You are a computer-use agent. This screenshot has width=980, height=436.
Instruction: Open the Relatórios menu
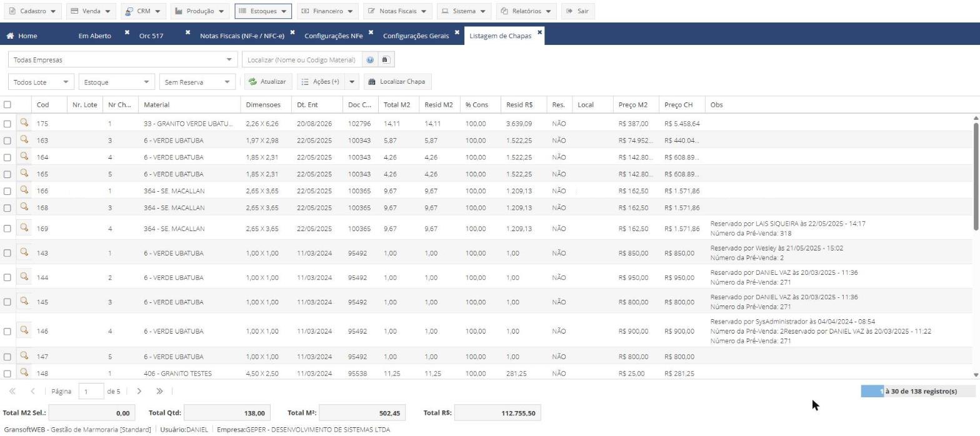(526, 11)
